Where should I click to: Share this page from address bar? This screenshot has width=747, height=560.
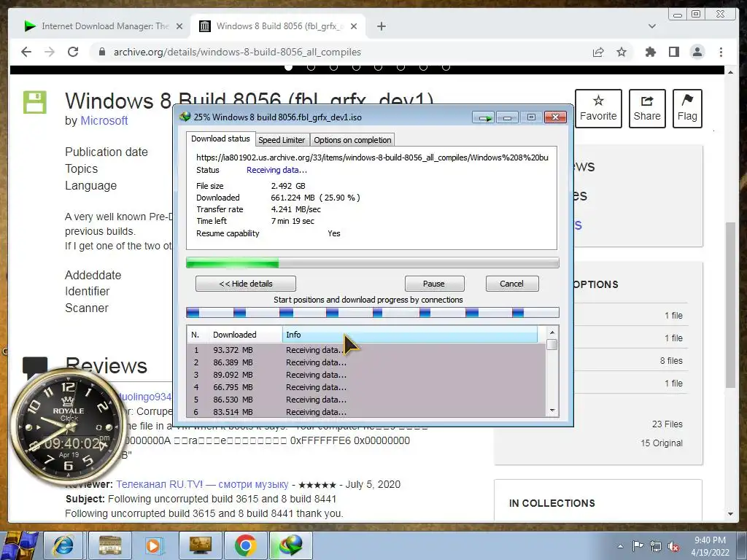click(x=598, y=52)
